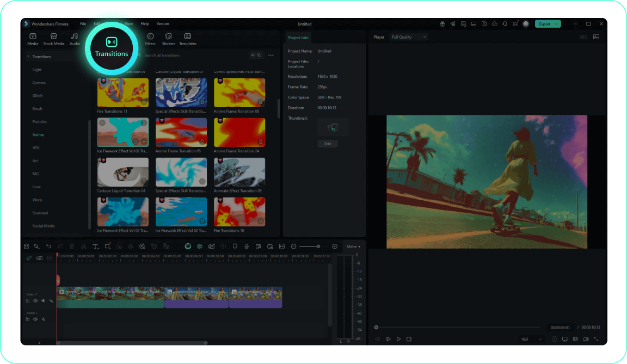Select the Glitch transitions category
Image resolution: width=627 pixels, height=364 pixels.
point(38,96)
